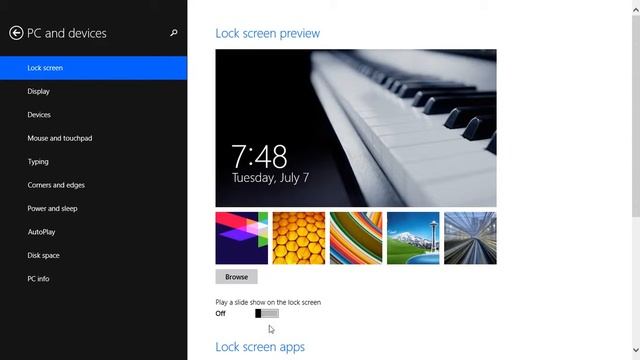Choose the Space Needle landscape background thumbnail
The height and width of the screenshot is (360, 640).
click(413, 238)
